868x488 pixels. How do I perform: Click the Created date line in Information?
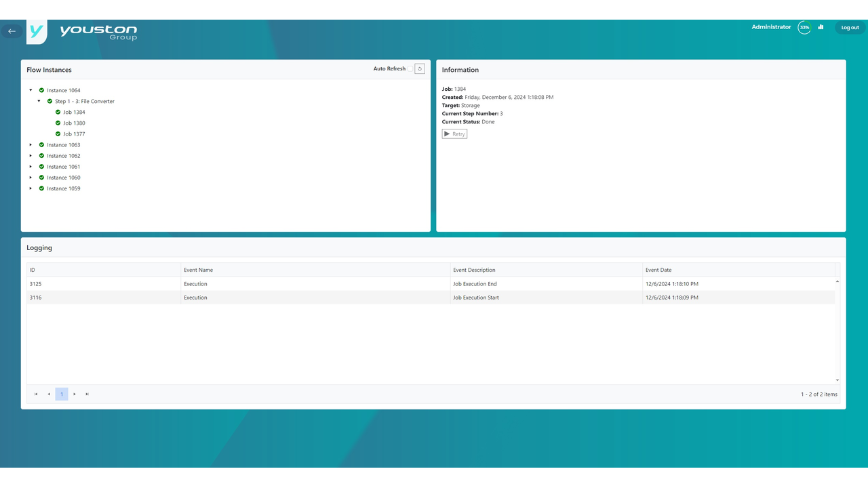(x=498, y=98)
